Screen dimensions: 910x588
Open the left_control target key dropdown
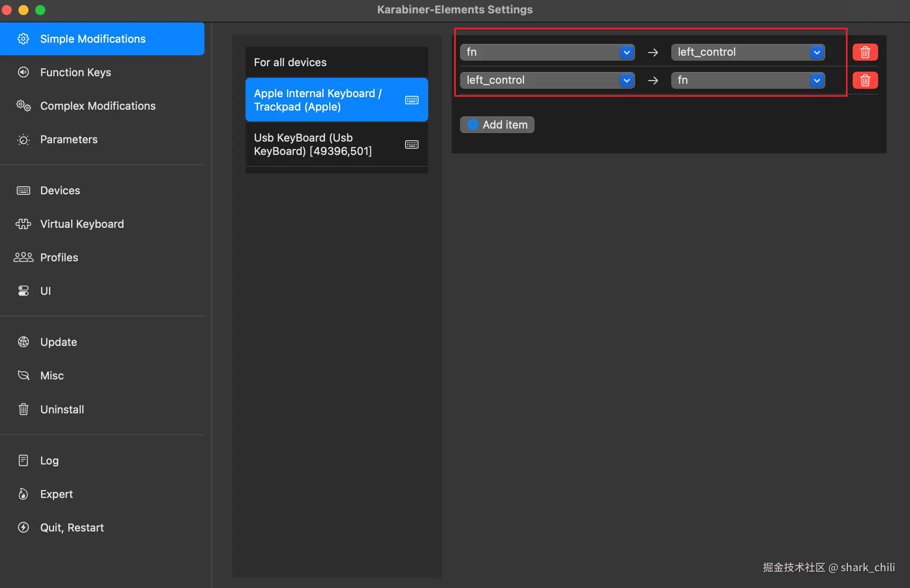point(748,52)
